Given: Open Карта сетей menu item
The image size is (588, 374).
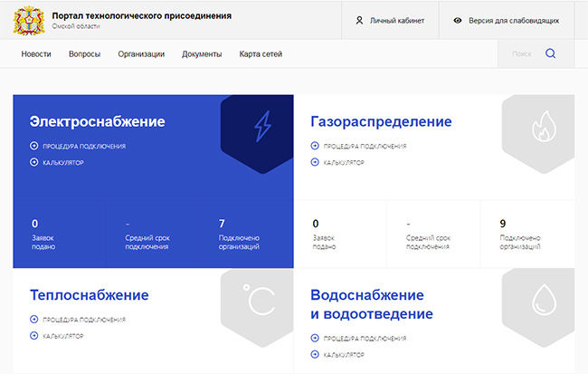Looking at the screenshot, I should pos(261,54).
